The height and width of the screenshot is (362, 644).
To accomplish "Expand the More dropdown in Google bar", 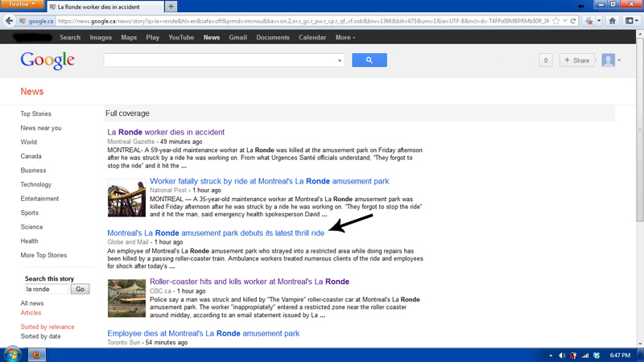I will [345, 37].
